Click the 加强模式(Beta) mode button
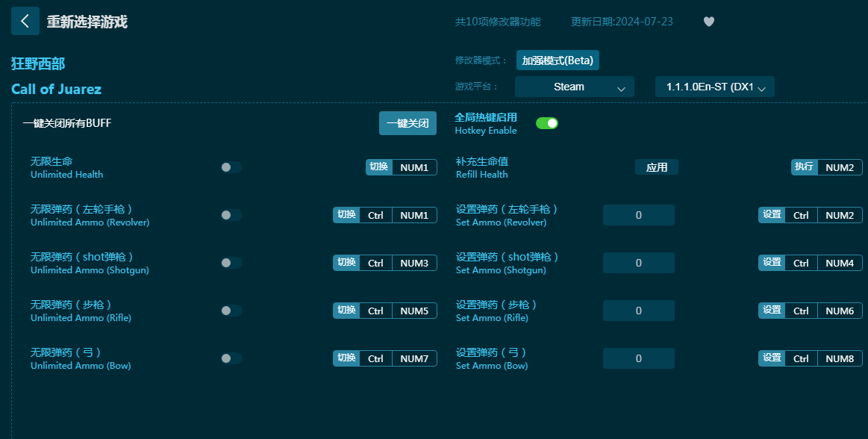The height and width of the screenshot is (439, 868). pos(558,60)
